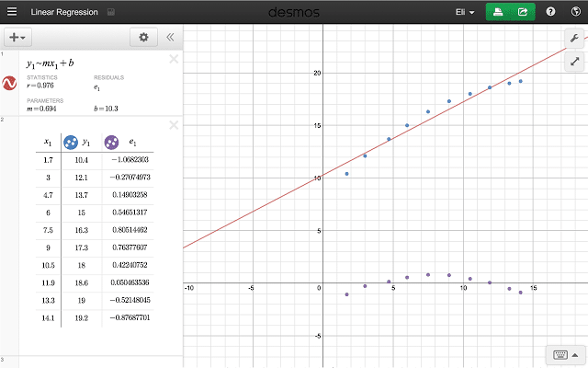Viewport: 588px width, 368px height.
Task: Click the regression formula y1~mx1+b
Action: [50, 63]
